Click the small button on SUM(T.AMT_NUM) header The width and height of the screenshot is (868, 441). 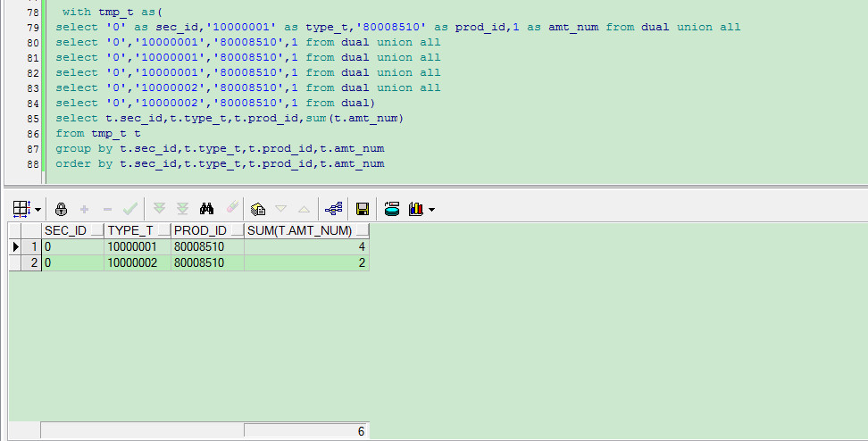point(363,231)
